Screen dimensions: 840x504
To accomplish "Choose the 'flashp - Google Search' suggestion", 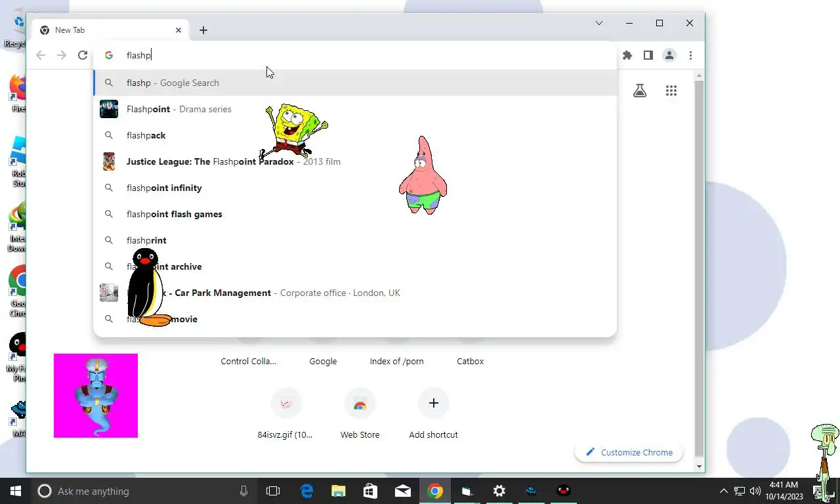I will (x=355, y=83).
